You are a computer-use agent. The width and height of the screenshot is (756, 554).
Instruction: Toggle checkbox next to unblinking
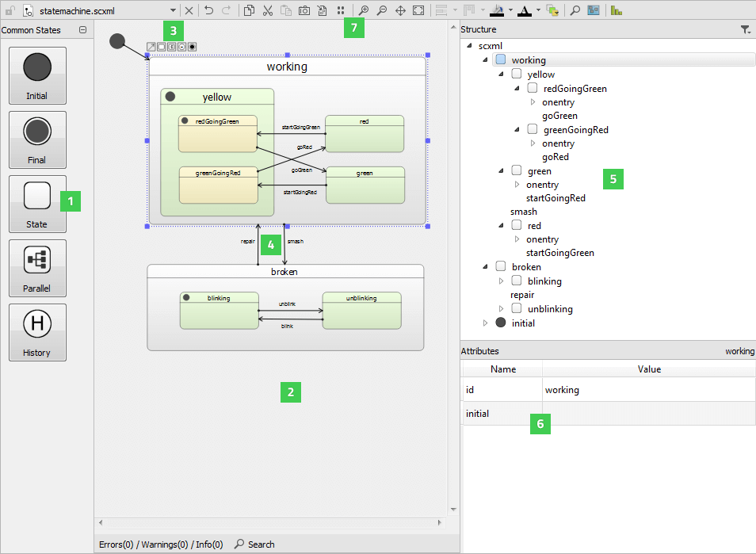point(517,308)
